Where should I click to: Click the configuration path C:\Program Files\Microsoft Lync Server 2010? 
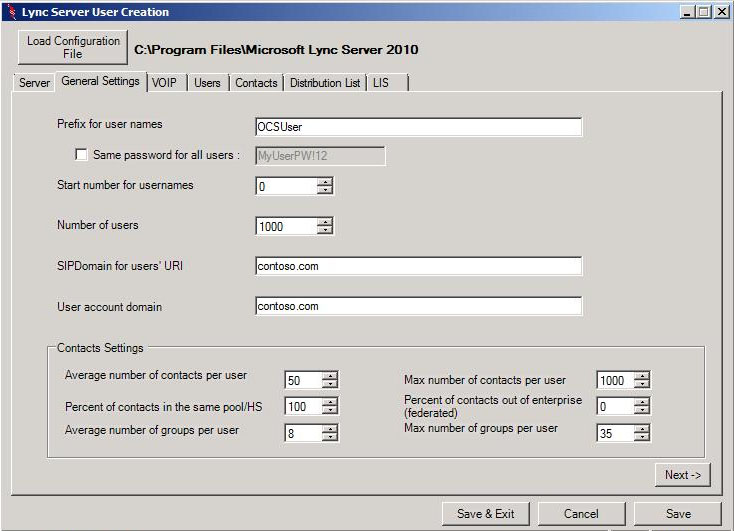(x=276, y=50)
